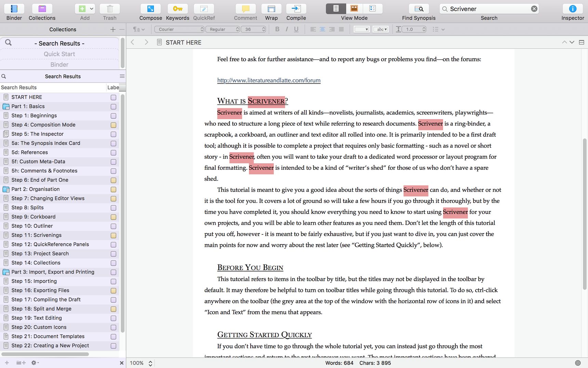
Task: Clear the Scrivener search field
Action: [x=534, y=9]
